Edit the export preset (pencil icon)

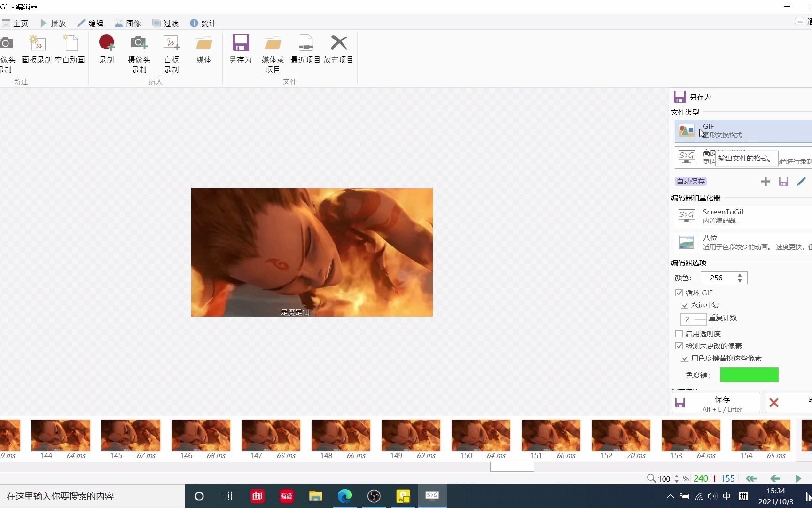point(801,182)
